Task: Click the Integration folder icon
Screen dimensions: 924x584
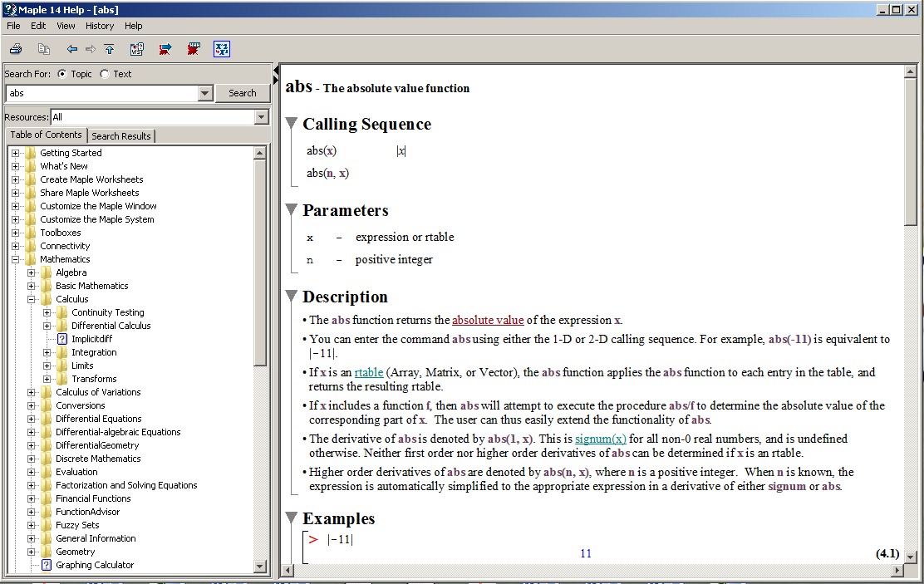Action: (62, 352)
